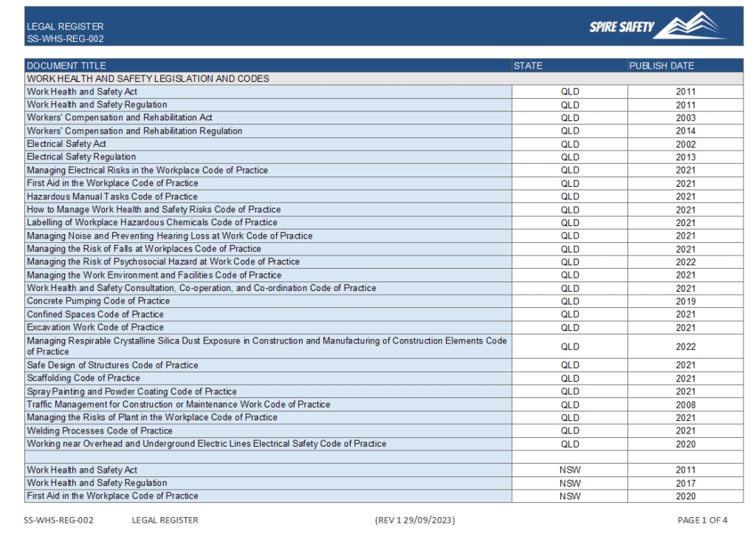
Task: Click 'SS-WHS-REG-002' code in the blue header banner
Action: pyautogui.click(x=65, y=39)
